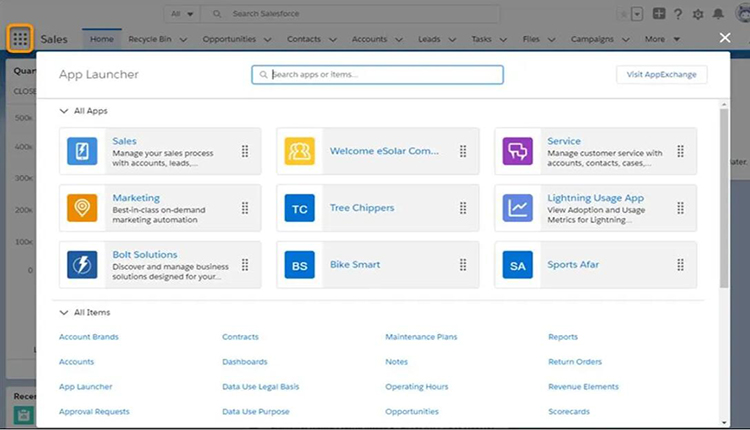This screenshot has width=750, height=430.
Task: Open the All search scope dropdown
Action: pyautogui.click(x=182, y=14)
